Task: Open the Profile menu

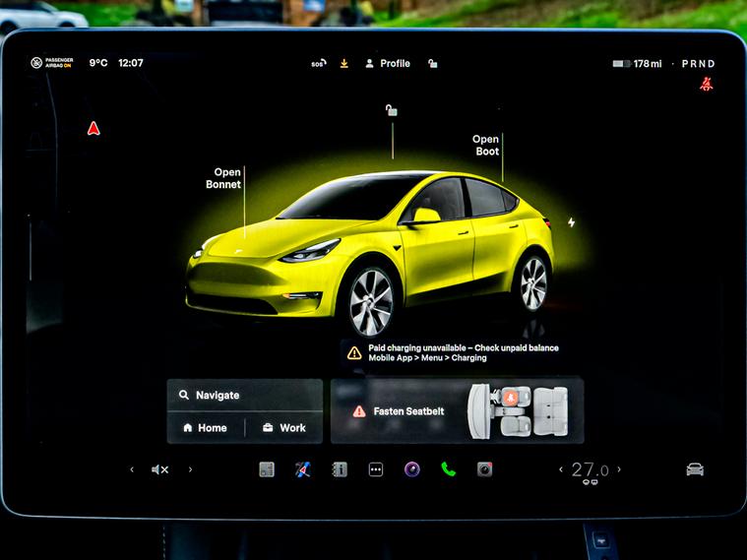Action: point(388,63)
